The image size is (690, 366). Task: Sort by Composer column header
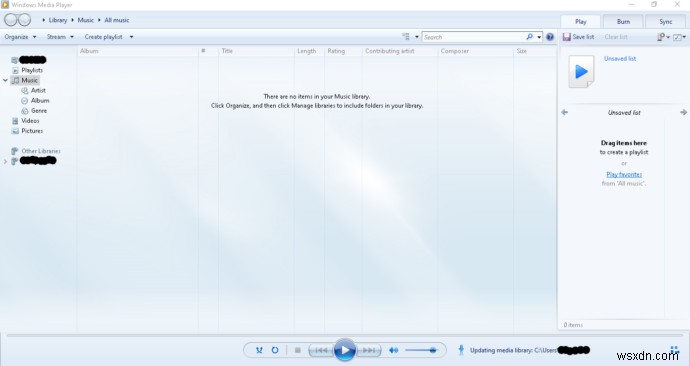point(476,51)
